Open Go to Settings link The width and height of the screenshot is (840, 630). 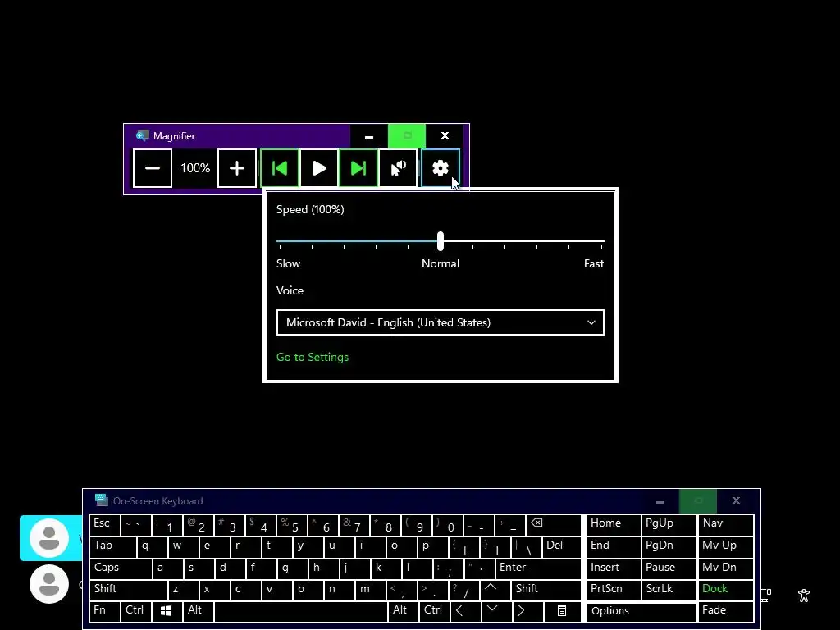point(313,357)
